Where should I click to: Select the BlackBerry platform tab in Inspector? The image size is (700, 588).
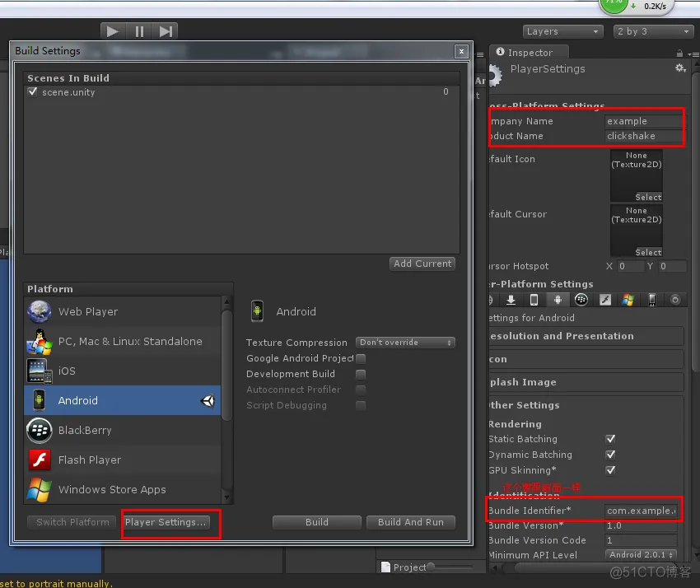581,300
